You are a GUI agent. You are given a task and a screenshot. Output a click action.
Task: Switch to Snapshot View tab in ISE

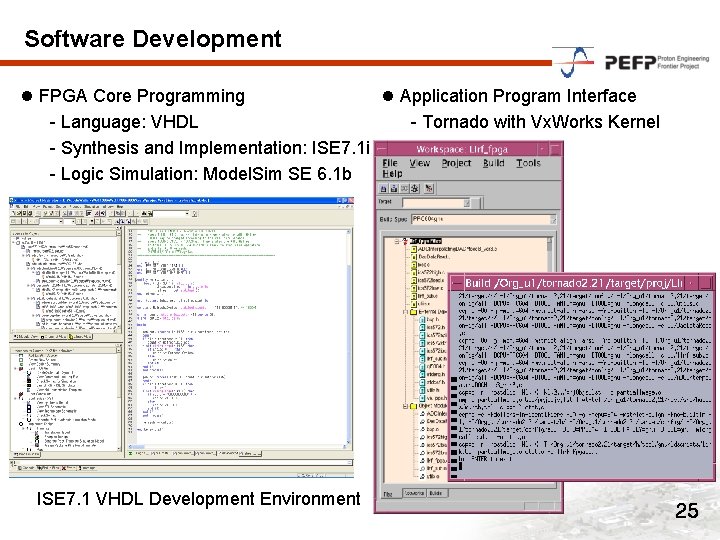click(54, 337)
